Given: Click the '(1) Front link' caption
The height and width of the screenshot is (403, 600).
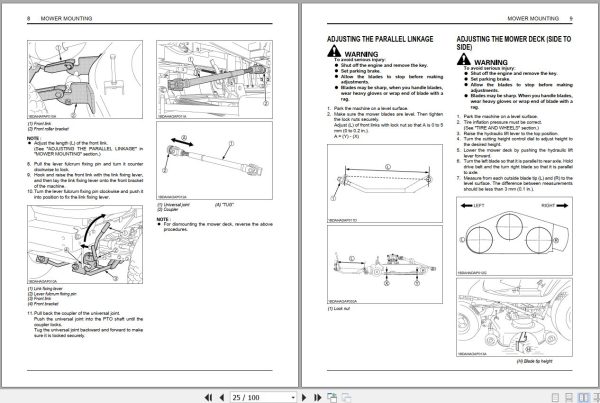Looking at the screenshot, I should pyautogui.click(x=39, y=124).
